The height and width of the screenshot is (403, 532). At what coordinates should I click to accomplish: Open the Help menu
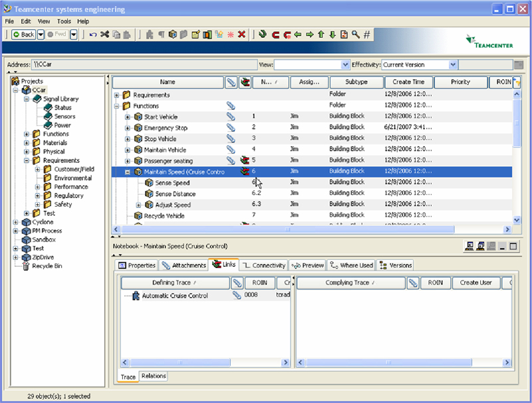click(x=82, y=21)
